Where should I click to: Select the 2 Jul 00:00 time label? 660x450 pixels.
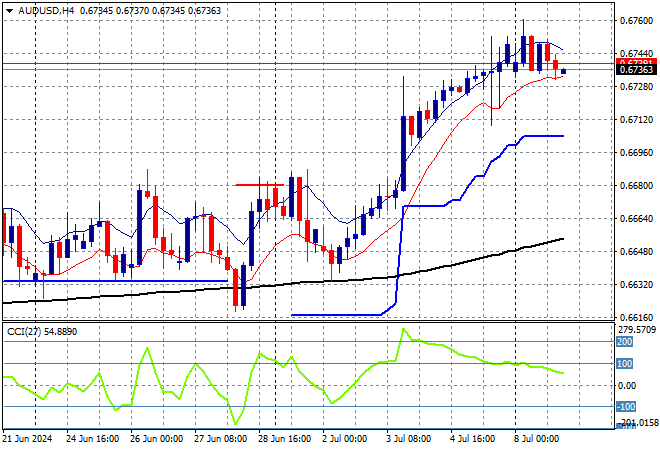click(344, 439)
